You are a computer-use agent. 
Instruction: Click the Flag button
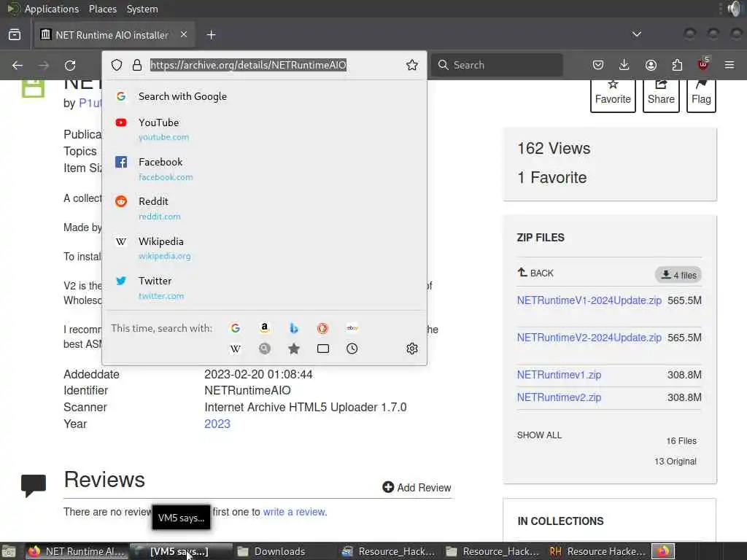tap(701, 95)
